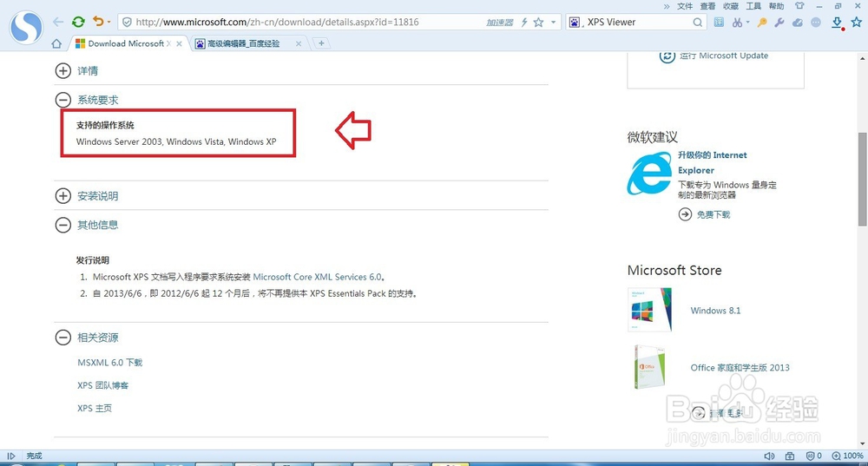Image resolution: width=868 pixels, height=466 pixels.
Task: Click the 免费下载 arrow link
Action: coord(705,214)
